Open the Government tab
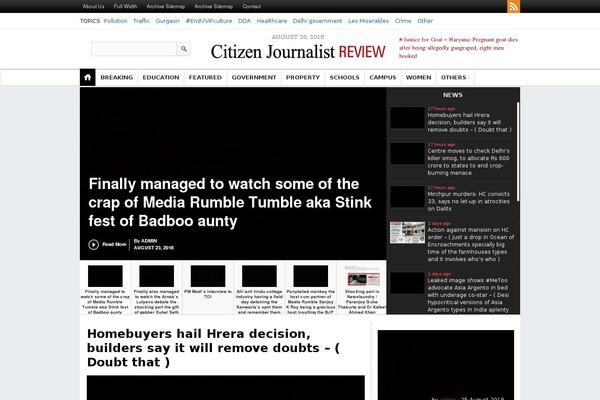The height and width of the screenshot is (400, 600). (x=254, y=77)
